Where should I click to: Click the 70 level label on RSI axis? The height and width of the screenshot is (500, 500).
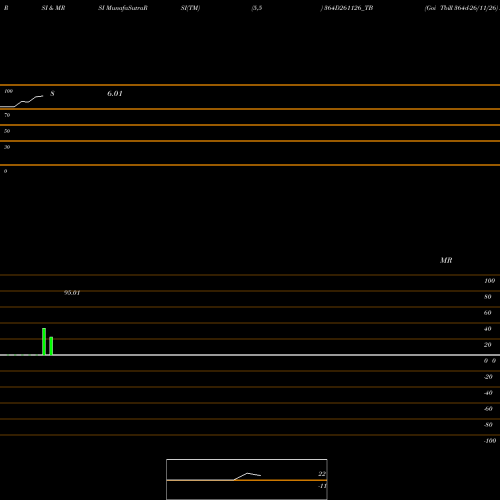click(7, 115)
